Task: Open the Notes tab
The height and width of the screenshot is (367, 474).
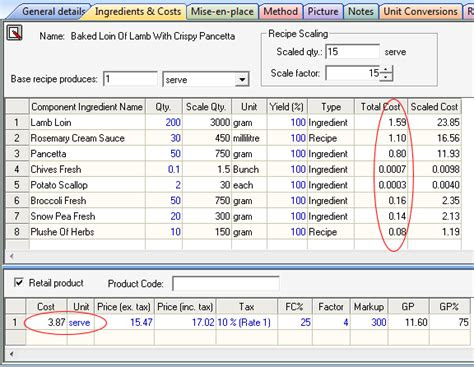Action: click(361, 12)
